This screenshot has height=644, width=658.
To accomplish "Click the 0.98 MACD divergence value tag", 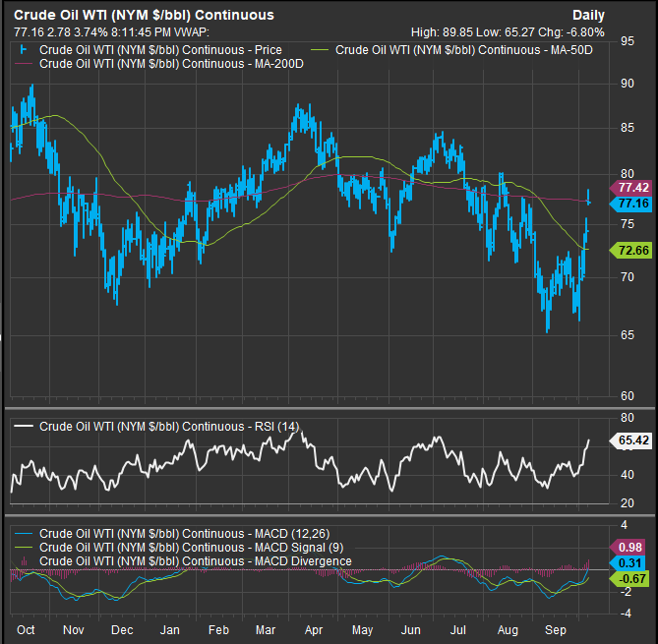I will pos(630,547).
